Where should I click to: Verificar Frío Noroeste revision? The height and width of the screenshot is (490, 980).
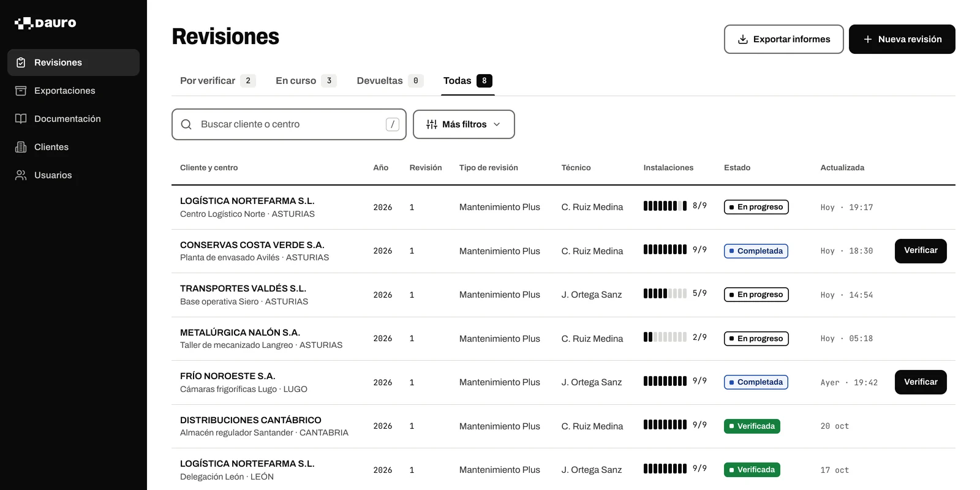point(921,382)
